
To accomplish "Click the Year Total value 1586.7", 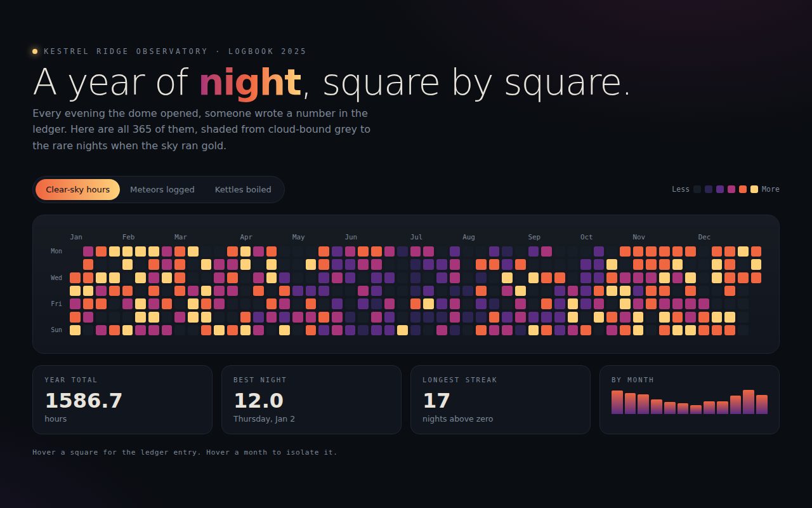I will [83, 401].
